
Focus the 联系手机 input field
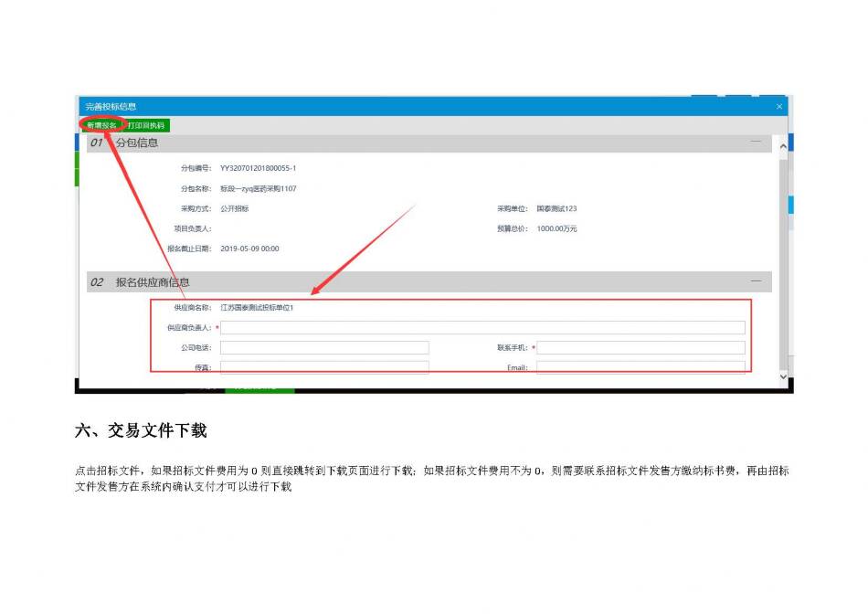[640, 348]
